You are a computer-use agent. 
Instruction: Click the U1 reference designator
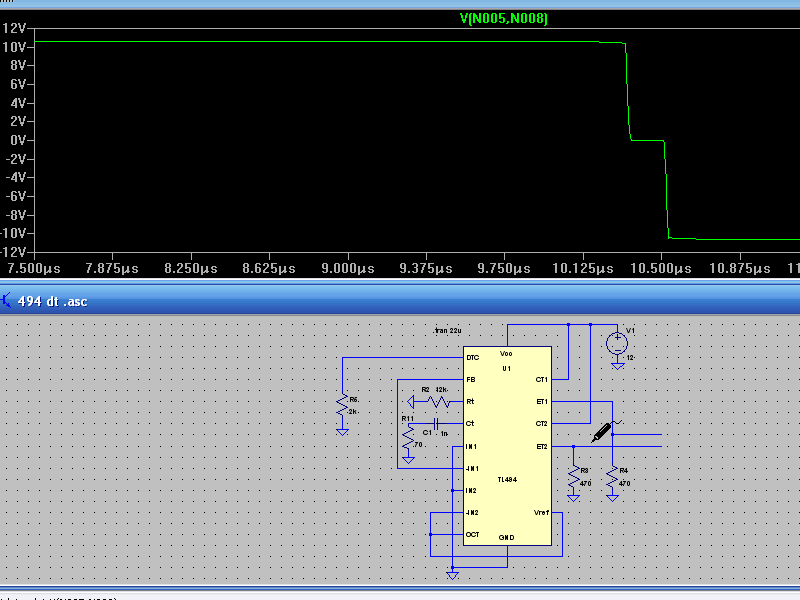507,368
